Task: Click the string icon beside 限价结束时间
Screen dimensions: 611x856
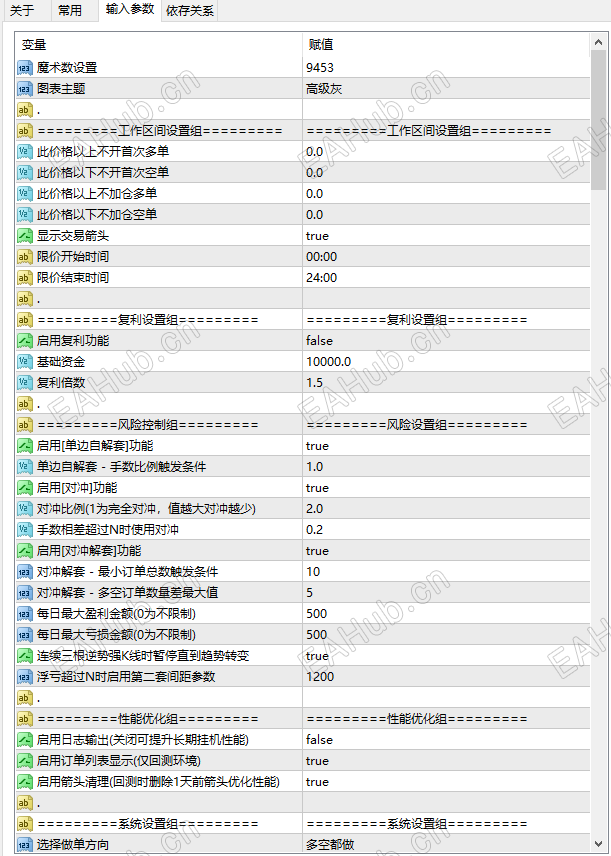Action: 25,278
